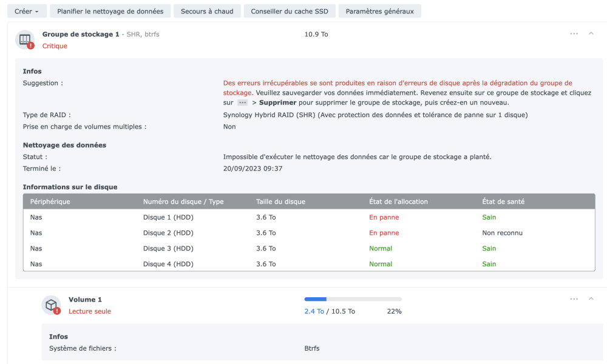The width and height of the screenshot is (607, 364).
Task: Open more options menu for Volume 1
Action: 574,299
